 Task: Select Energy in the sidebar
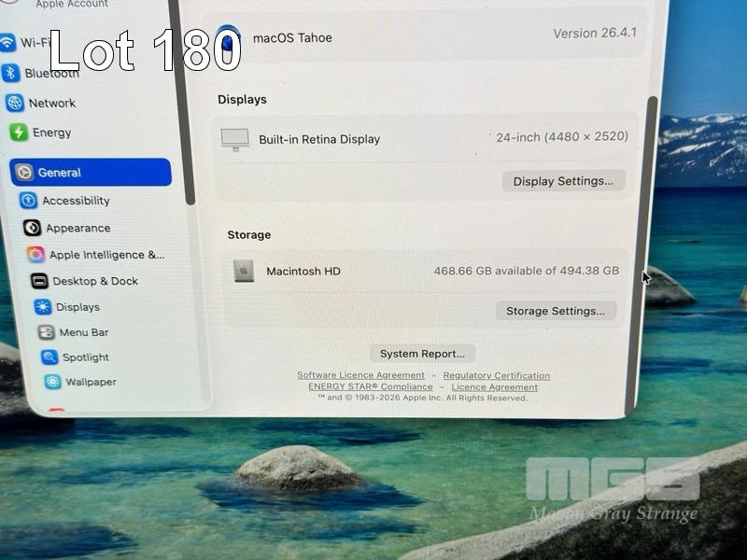51,133
